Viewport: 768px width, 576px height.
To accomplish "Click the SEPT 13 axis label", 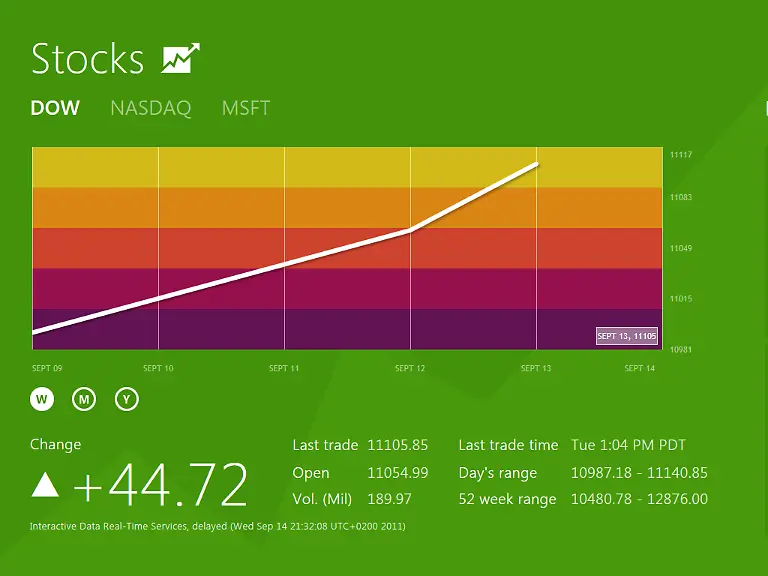I will click(536, 368).
